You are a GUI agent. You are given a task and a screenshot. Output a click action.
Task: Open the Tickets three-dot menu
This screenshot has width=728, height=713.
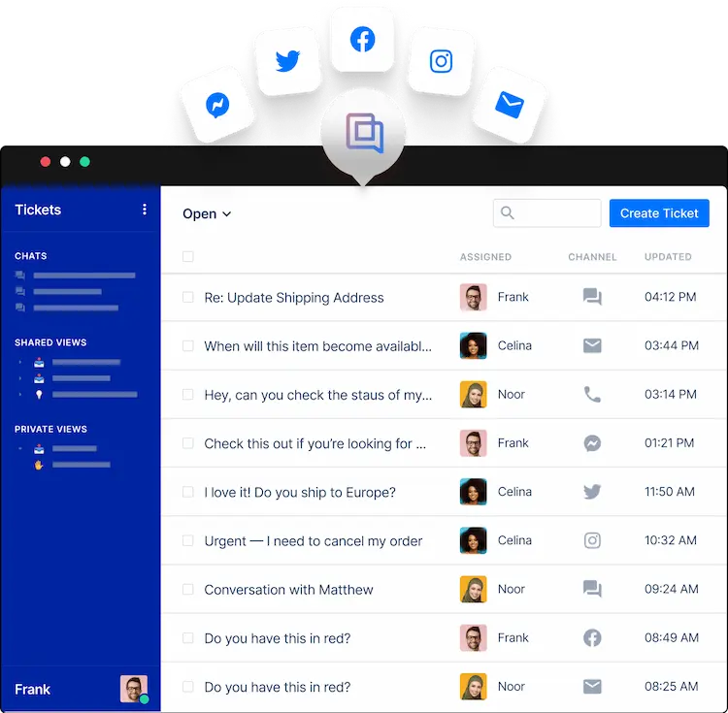[x=145, y=210]
